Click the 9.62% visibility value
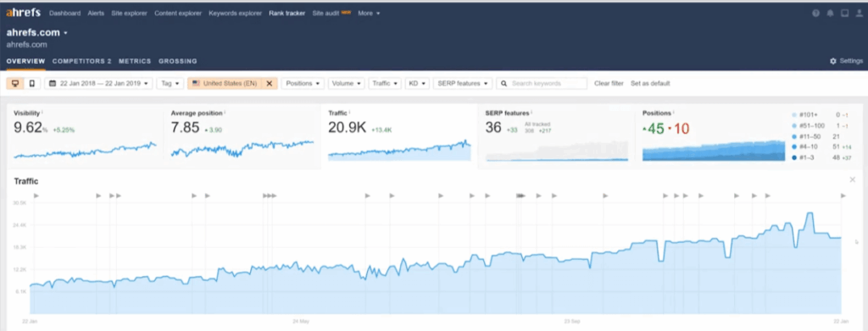 (x=31, y=128)
